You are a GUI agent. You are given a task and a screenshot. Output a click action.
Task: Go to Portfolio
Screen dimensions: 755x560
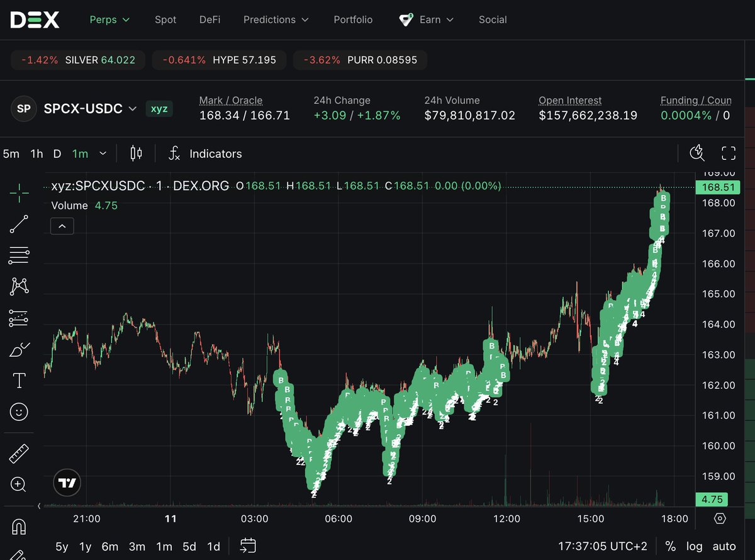(x=353, y=20)
